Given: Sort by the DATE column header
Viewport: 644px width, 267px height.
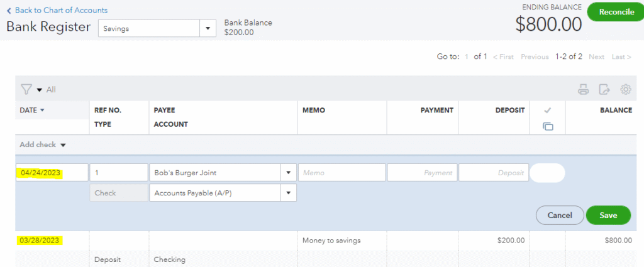Looking at the screenshot, I should coord(31,111).
